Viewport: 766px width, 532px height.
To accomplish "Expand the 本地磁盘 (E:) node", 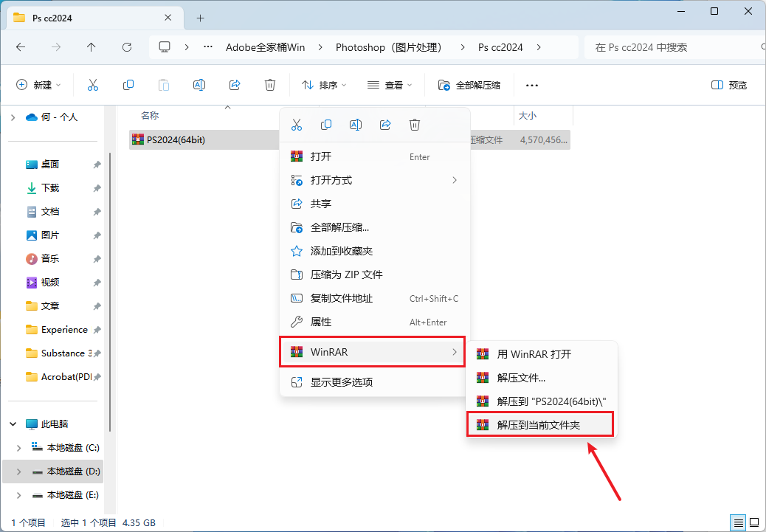I will (18, 495).
